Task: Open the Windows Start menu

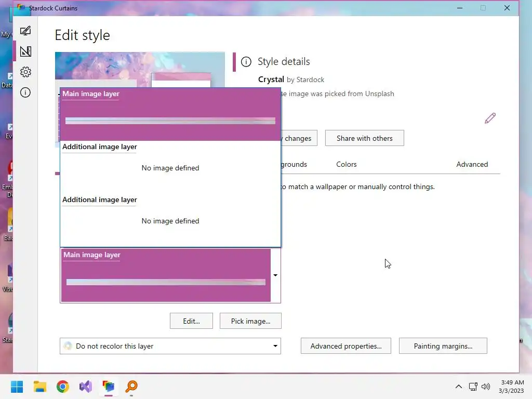Action: tap(17, 387)
